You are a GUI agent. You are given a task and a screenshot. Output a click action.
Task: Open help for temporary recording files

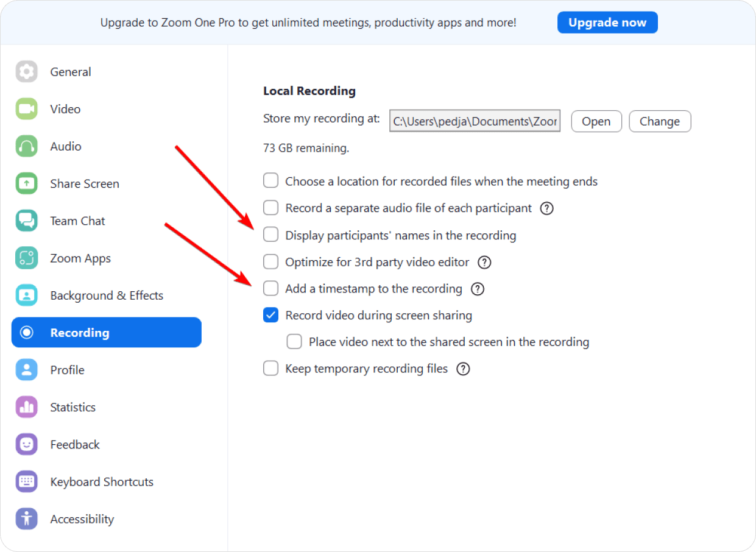coord(463,369)
